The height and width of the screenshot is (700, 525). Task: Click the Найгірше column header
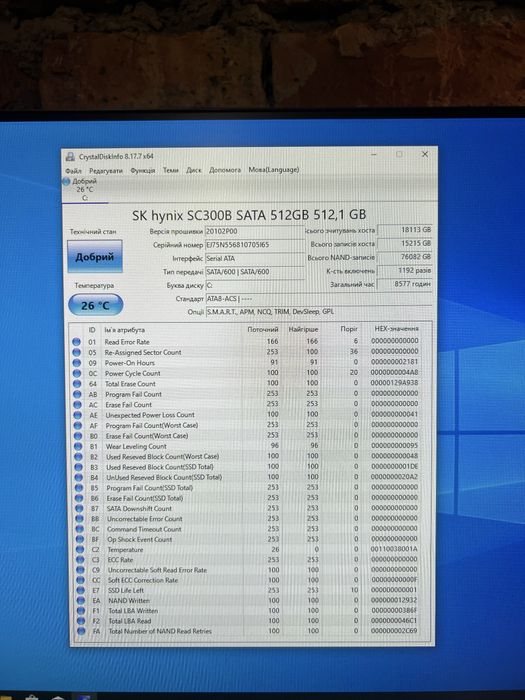point(303,329)
